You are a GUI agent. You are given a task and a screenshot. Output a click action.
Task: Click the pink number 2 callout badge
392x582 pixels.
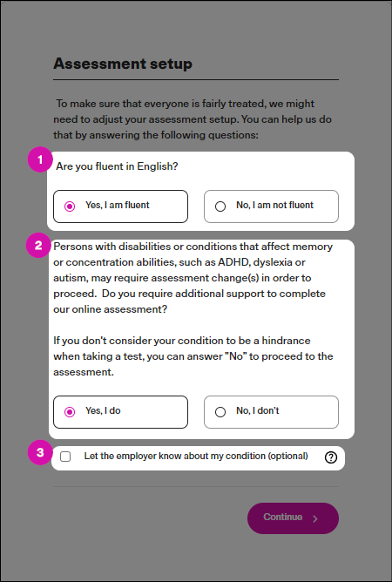38,245
